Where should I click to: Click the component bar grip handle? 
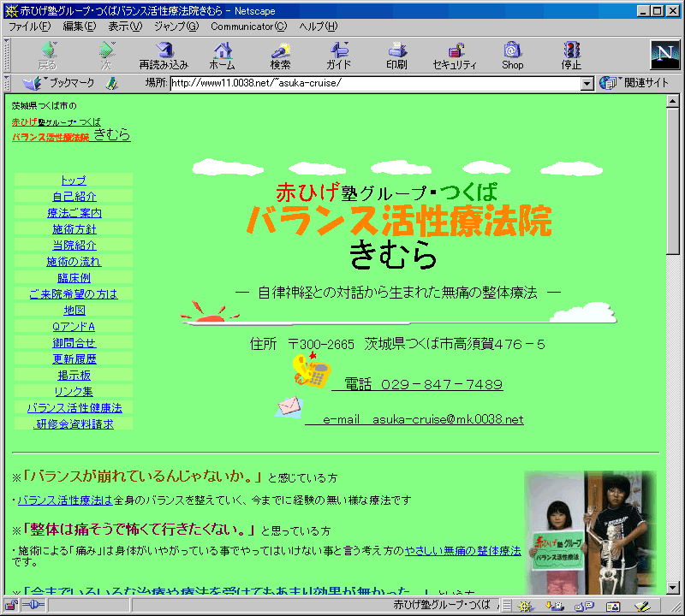[x=506, y=606]
